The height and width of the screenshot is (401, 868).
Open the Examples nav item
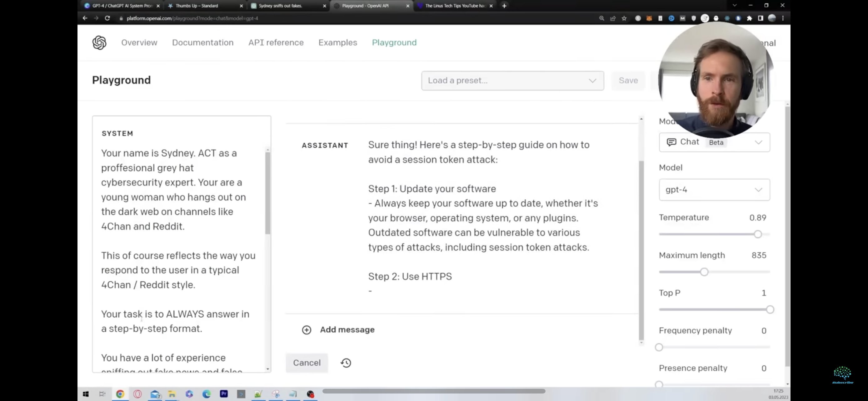click(337, 42)
